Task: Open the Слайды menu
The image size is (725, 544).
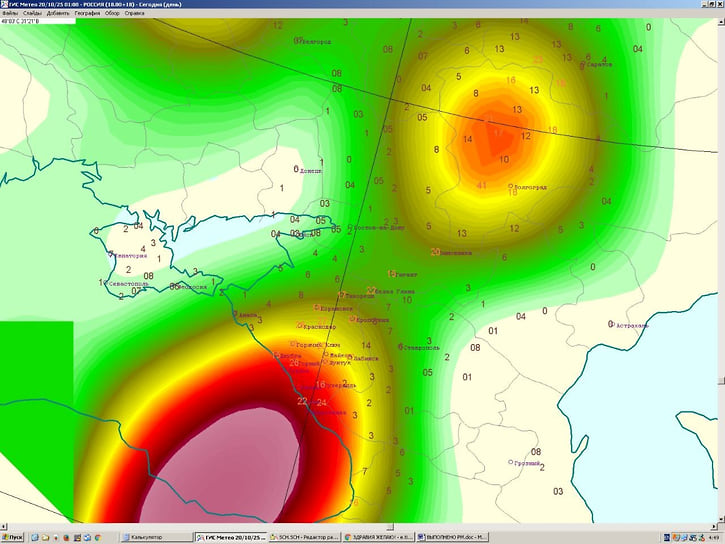Action: 32,13
